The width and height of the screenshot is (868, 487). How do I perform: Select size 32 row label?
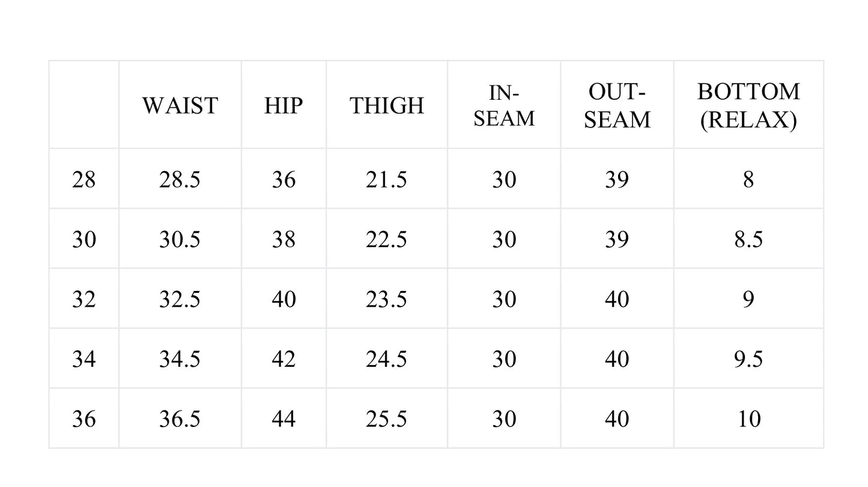pyautogui.click(x=83, y=299)
